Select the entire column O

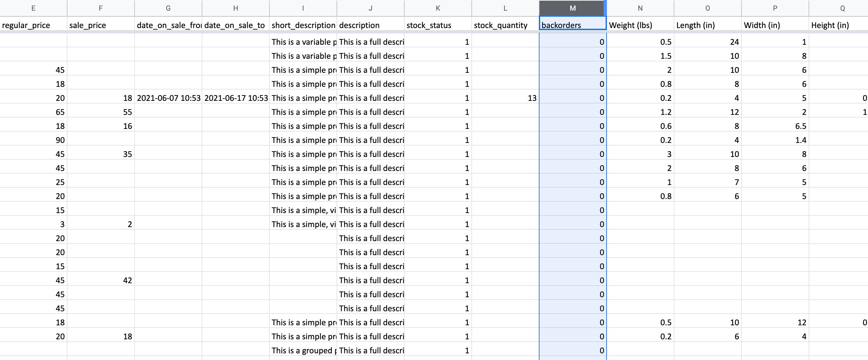707,8
